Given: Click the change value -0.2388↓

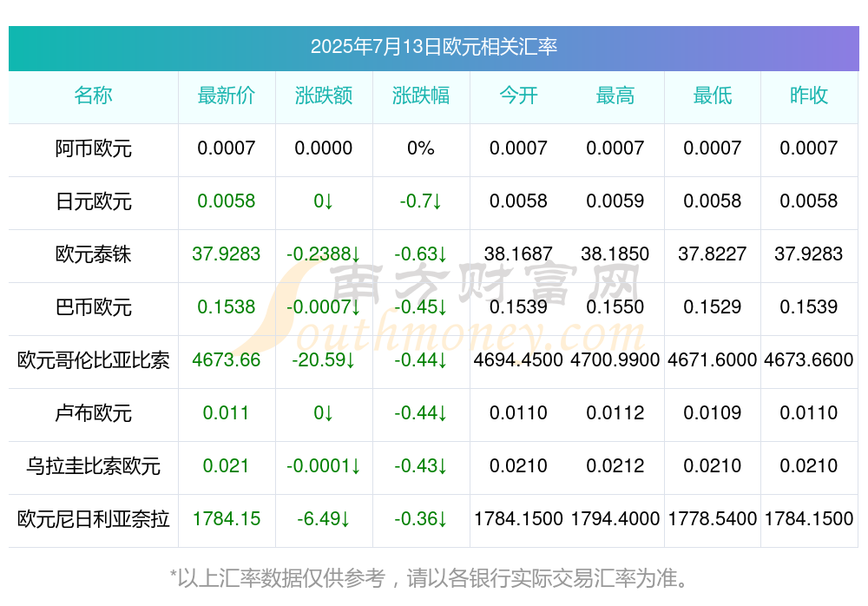Looking at the screenshot, I should 324,254.
